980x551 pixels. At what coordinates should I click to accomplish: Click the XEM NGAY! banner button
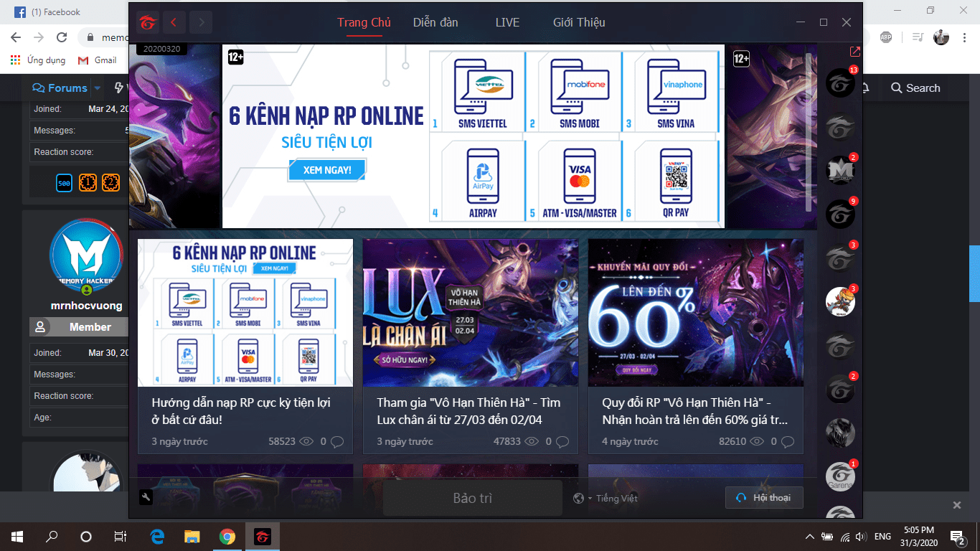[327, 170]
